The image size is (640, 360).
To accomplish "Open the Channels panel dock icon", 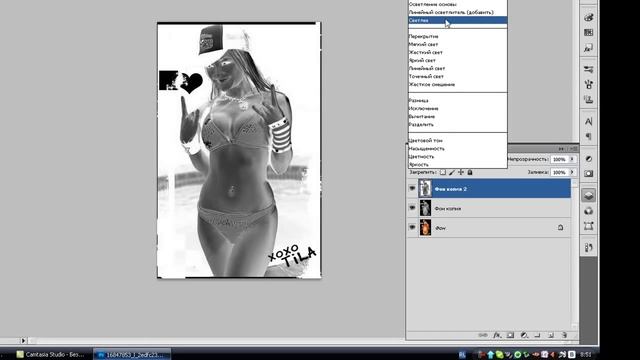I will [x=588, y=211].
